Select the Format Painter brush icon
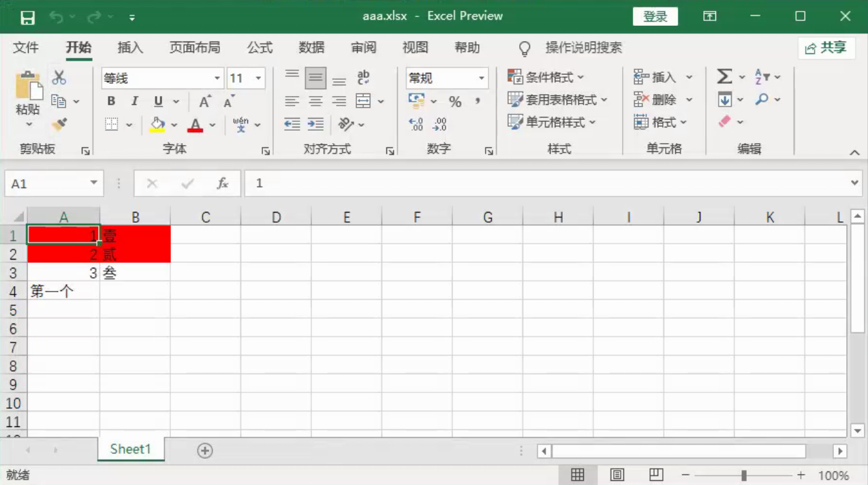 [59, 125]
